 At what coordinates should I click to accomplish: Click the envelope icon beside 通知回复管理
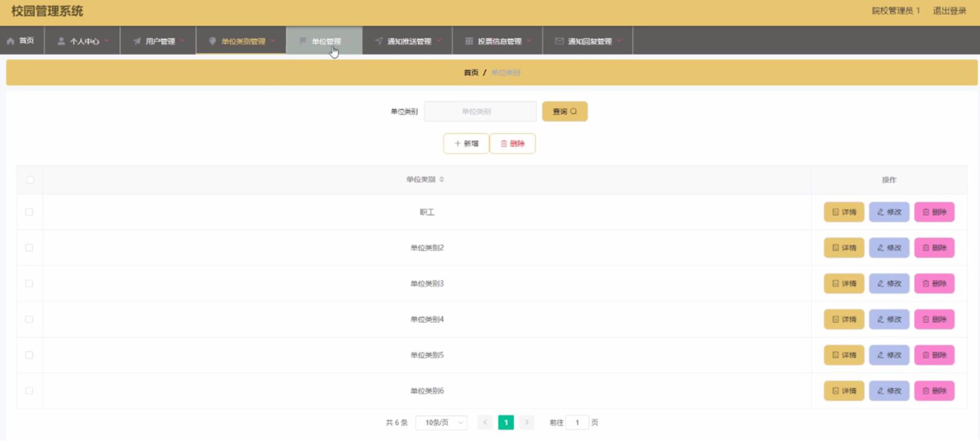[559, 41]
